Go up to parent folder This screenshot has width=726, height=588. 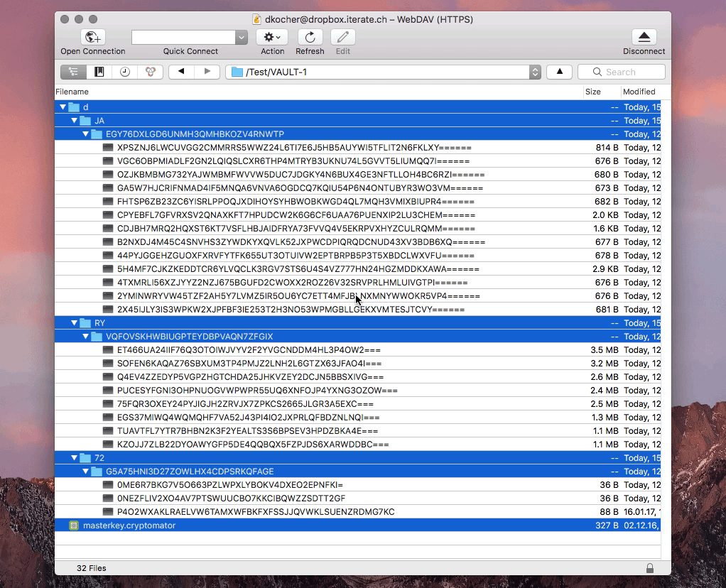point(560,72)
